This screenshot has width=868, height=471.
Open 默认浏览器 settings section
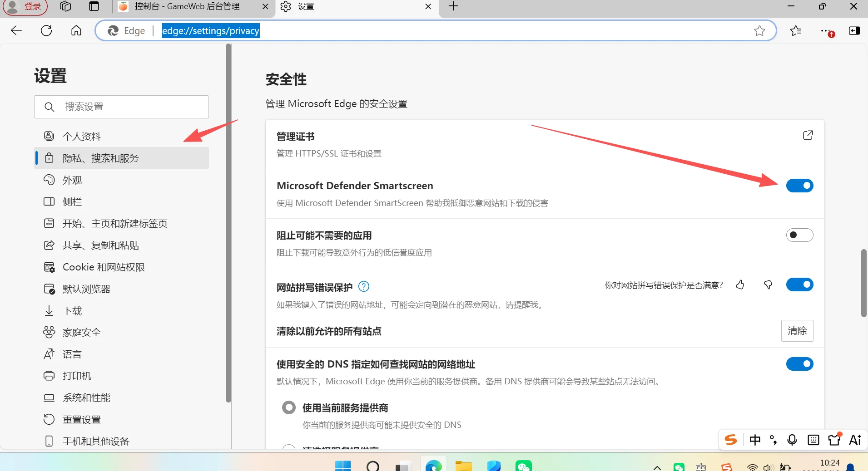(121, 289)
